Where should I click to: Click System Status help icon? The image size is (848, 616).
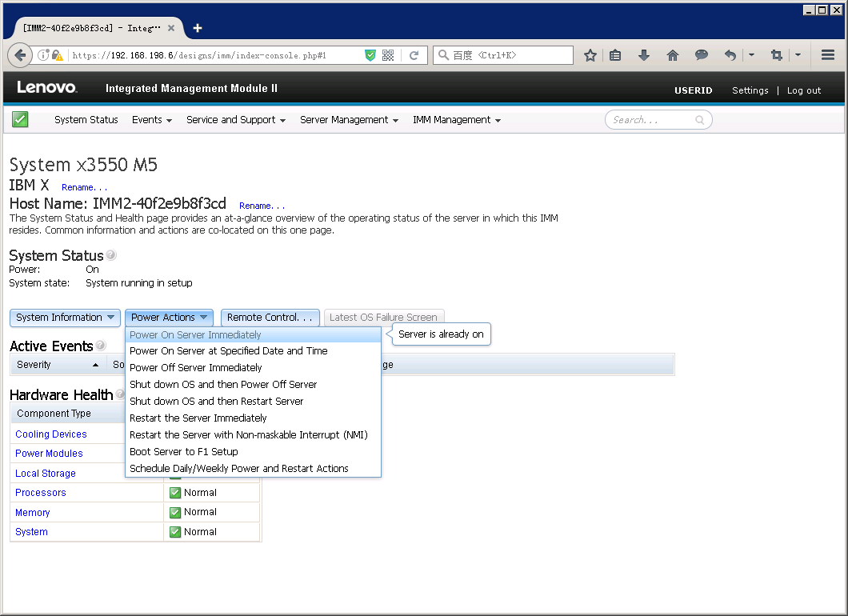coord(111,256)
